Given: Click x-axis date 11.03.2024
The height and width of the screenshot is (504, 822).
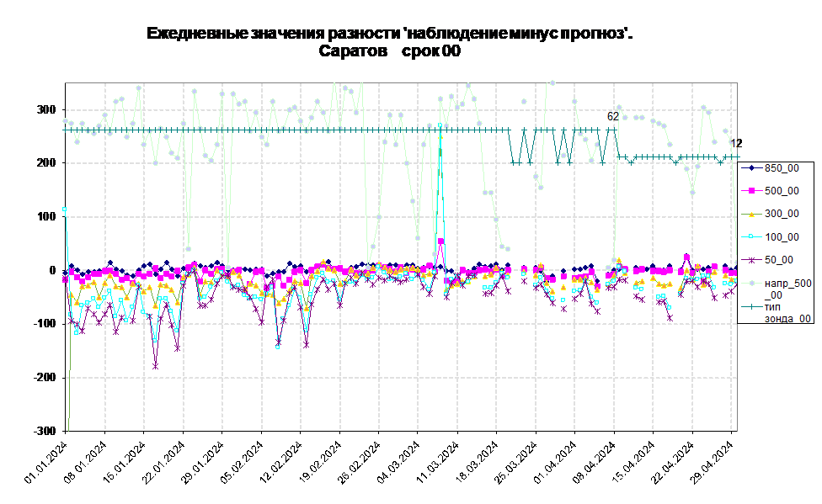Looking at the screenshot, I should tap(438, 462).
